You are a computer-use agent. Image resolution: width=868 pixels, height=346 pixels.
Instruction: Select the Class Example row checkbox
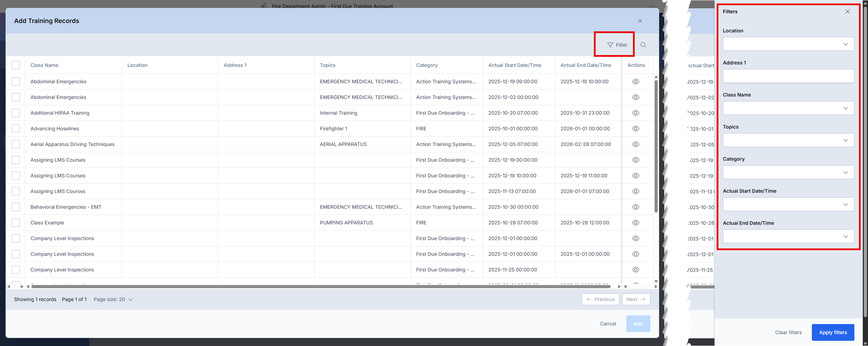16,223
